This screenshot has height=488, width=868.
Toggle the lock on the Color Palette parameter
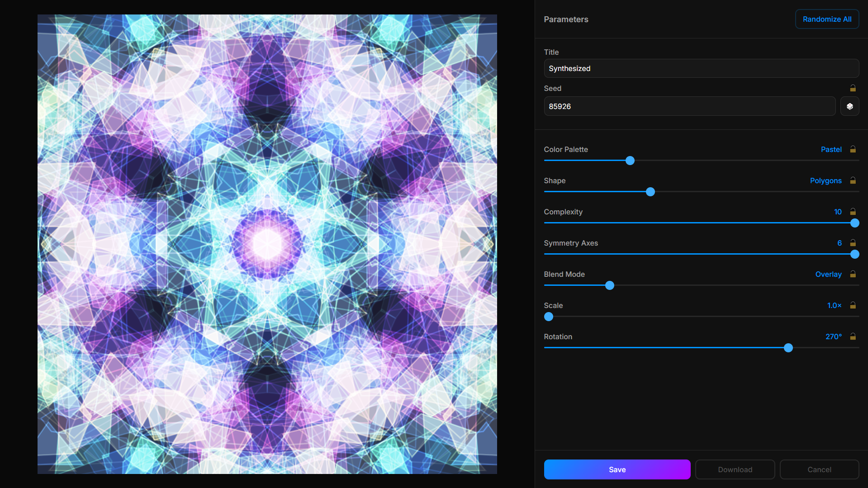[853, 149]
